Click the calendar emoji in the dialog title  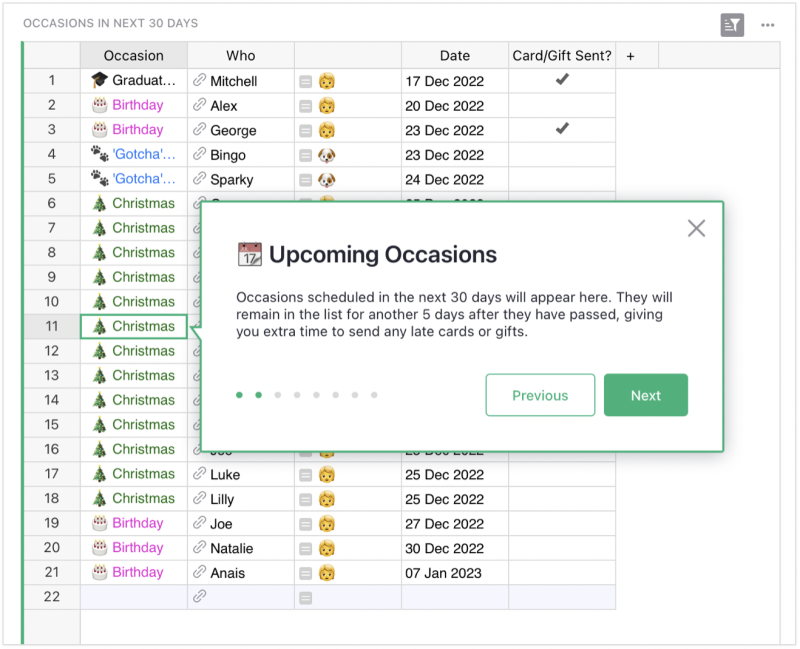tap(247, 254)
